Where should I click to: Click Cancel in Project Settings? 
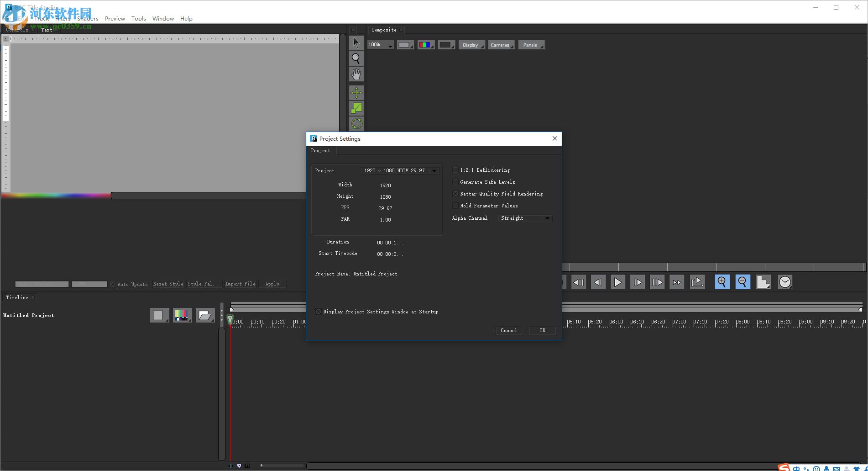point(508,330)
